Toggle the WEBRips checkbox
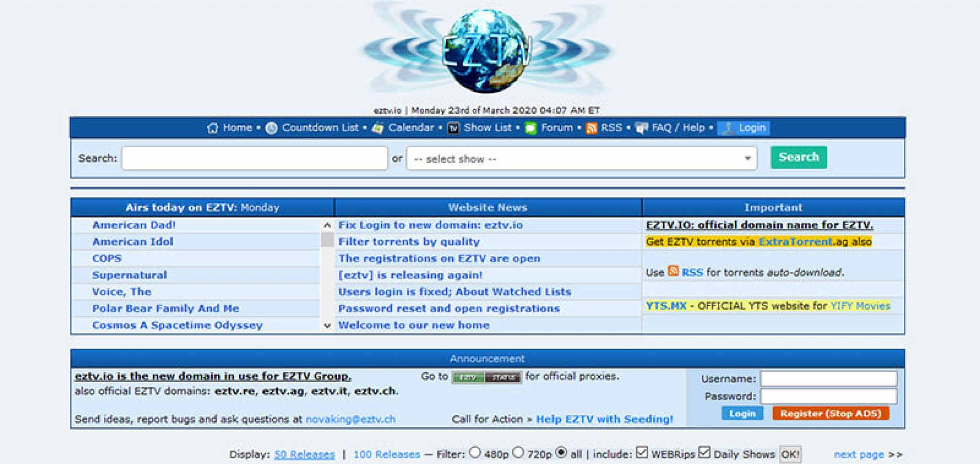Viewport: 980px width, 464px height. tap(642, 452)
